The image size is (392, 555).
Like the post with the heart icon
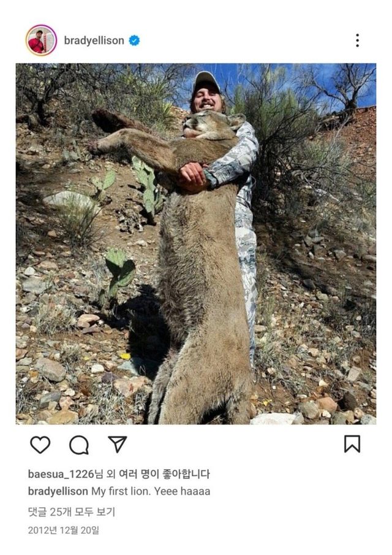(40, 444)
